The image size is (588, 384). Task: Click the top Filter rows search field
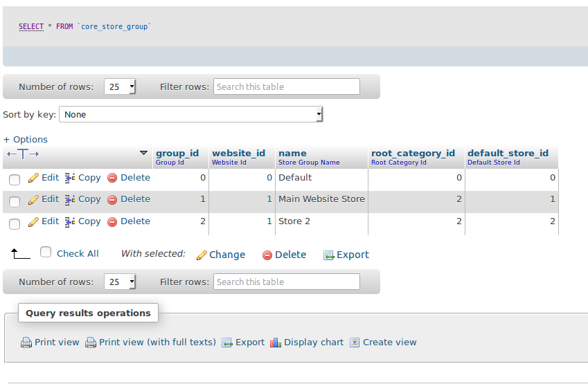coord(287,87)
